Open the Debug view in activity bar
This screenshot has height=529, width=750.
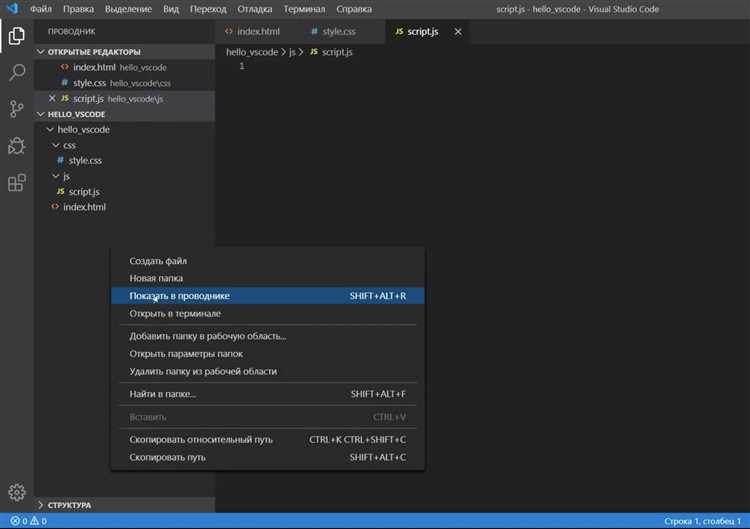16,146
